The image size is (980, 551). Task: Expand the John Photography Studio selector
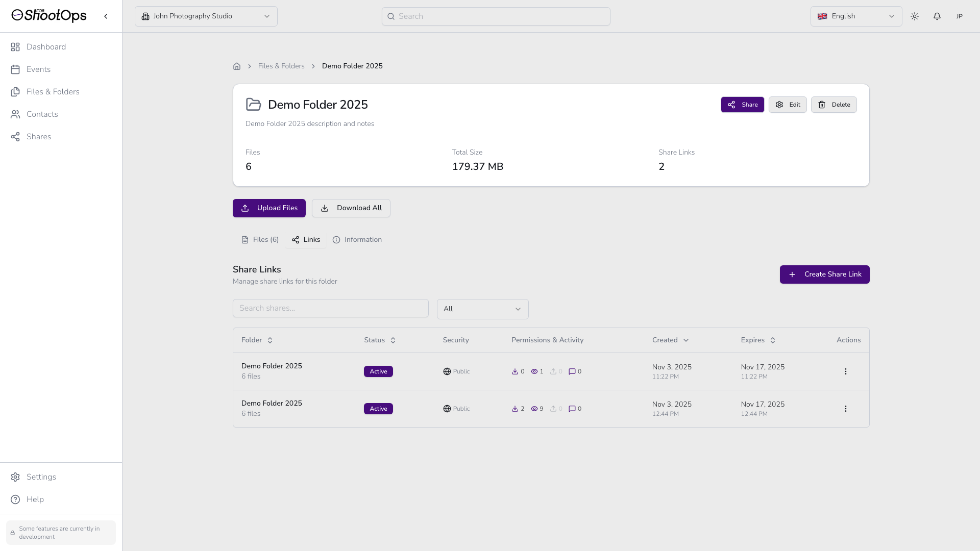click(206, 16)
